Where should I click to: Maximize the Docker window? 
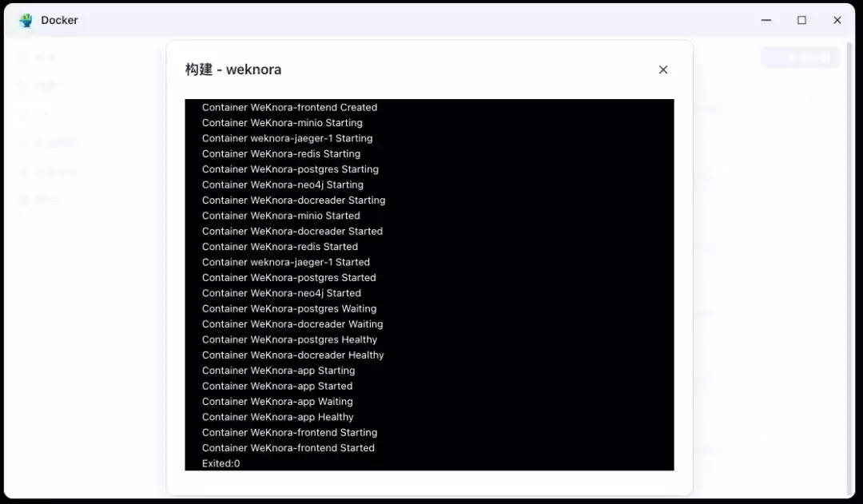point(801,20)
